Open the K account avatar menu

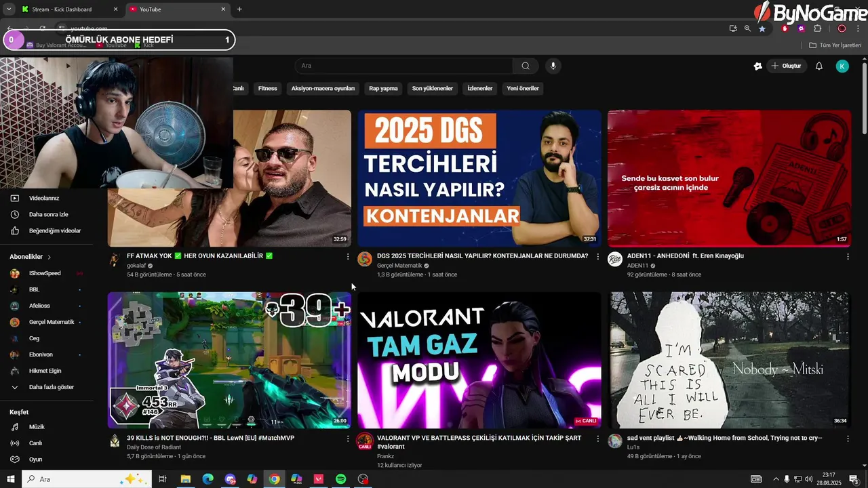842,66
